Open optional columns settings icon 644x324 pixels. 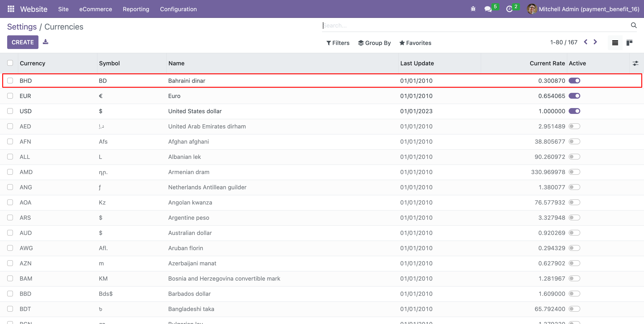click(635, 63)
